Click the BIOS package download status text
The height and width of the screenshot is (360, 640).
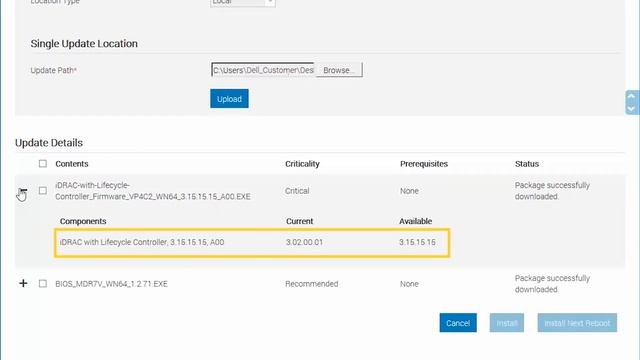[x=552, y=284]
